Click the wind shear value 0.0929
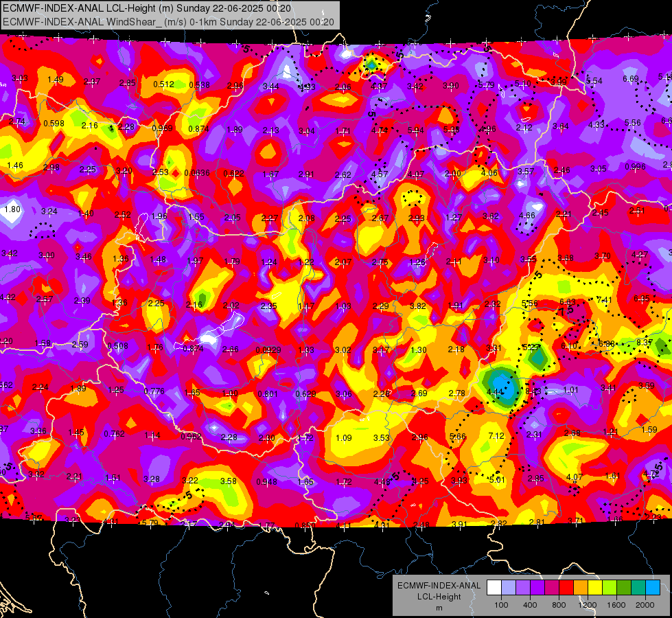This screenshot has width=672, height=618. (x=268, y=350)
